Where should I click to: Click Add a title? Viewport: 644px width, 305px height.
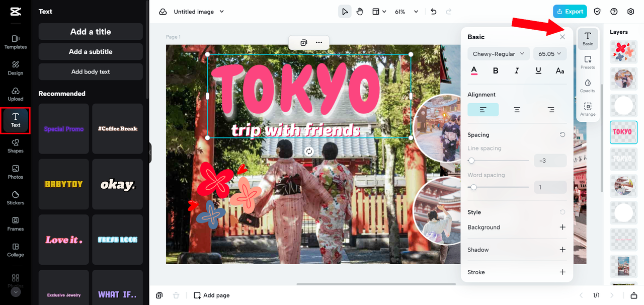coord(91,32)
